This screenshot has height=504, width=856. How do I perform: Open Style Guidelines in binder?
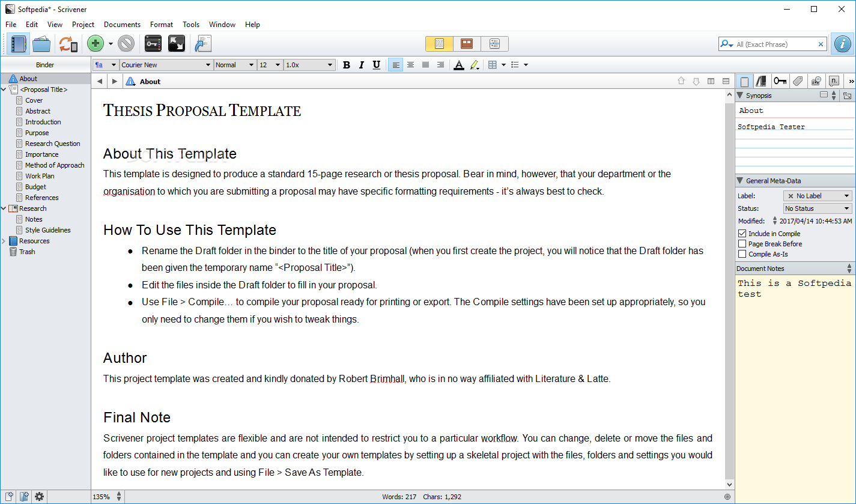click(x=48, y=230)
